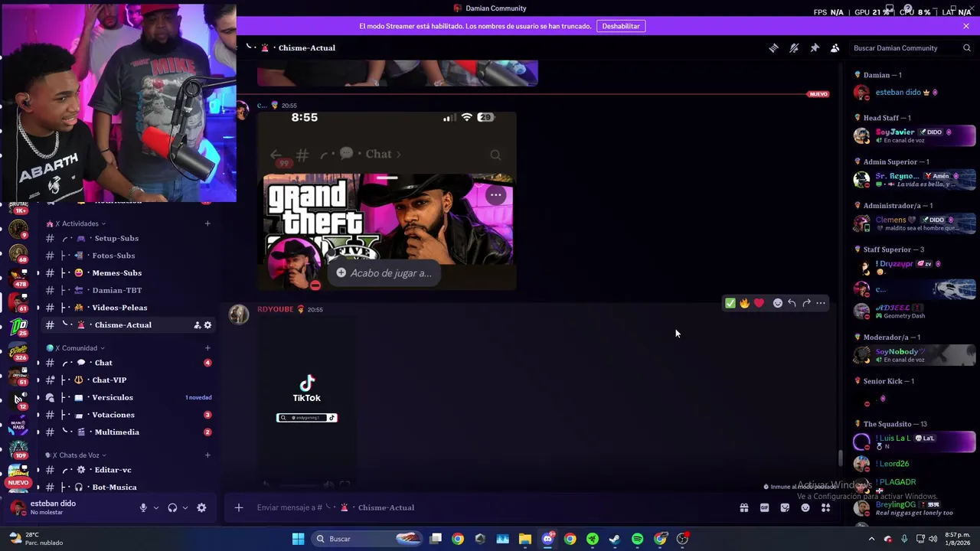Open the Bot-Musica channel
The image size is (980, 551).
coord(129,487)
